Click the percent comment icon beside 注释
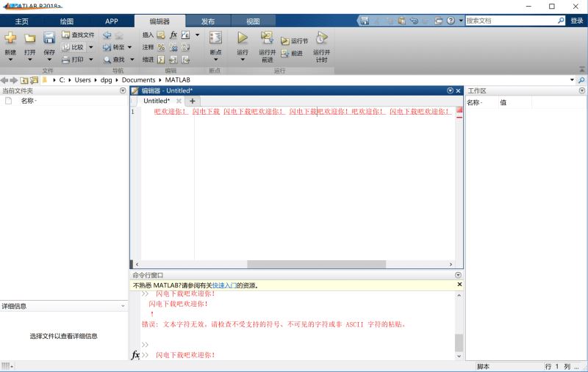Image resolution: width=588 pixels, height=372 pixels. tap(161, 47)
